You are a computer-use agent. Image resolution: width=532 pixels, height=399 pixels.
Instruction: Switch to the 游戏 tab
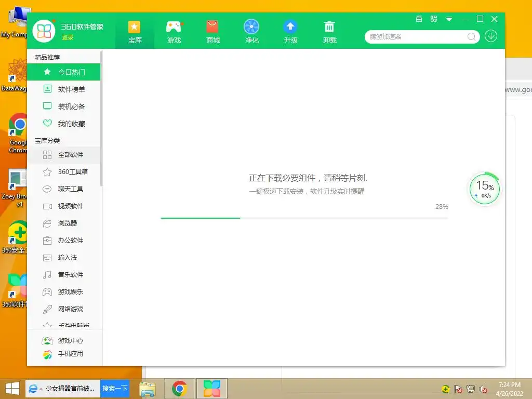pyautogui.click(x=174, y=33)
